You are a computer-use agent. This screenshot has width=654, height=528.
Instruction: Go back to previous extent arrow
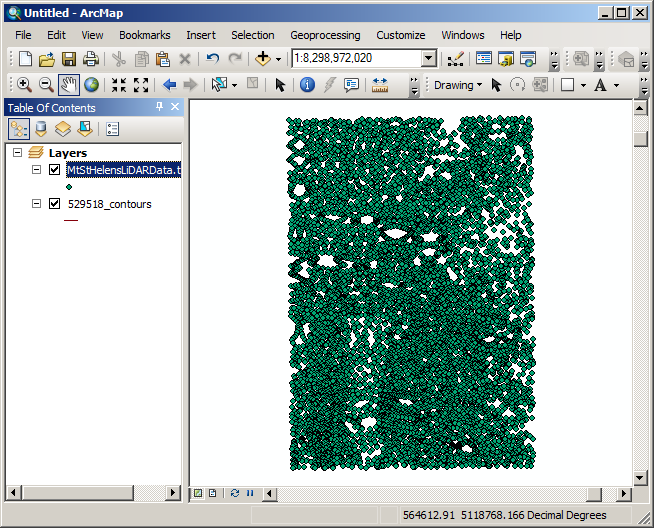[x=169, y=85]
